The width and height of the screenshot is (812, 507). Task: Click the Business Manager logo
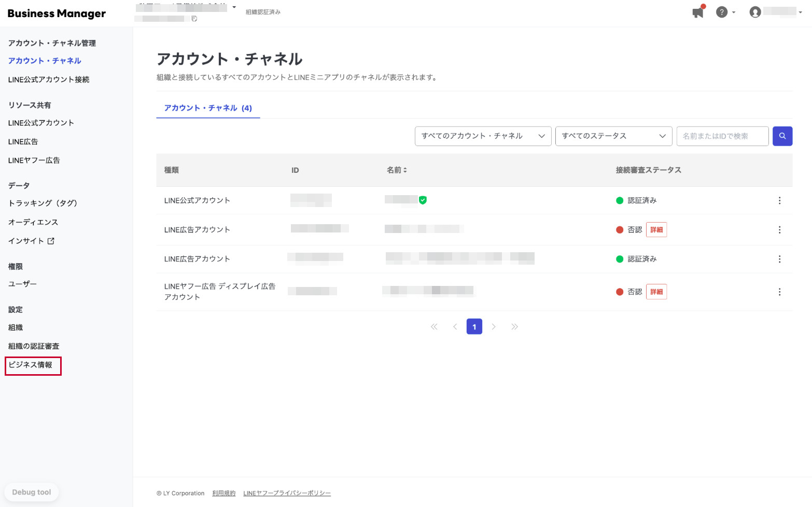pos(57,13)
